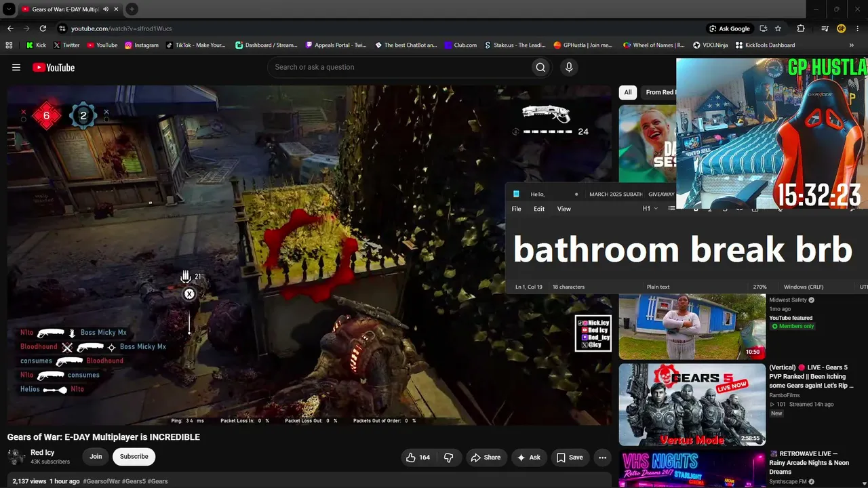868x488 pixels.
Task: Open Notepad File menu
Action: click(x=517, y=209)
